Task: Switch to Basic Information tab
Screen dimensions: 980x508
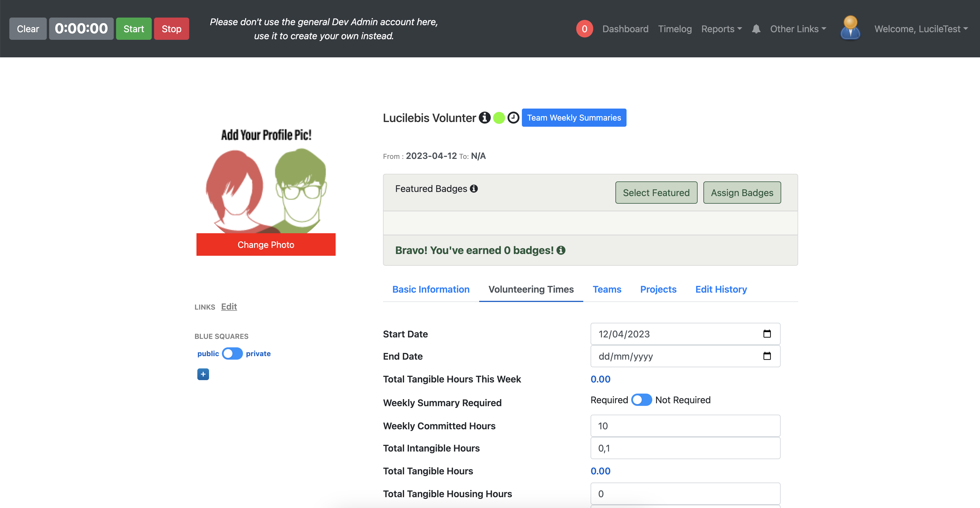Action: coord(431,289)
